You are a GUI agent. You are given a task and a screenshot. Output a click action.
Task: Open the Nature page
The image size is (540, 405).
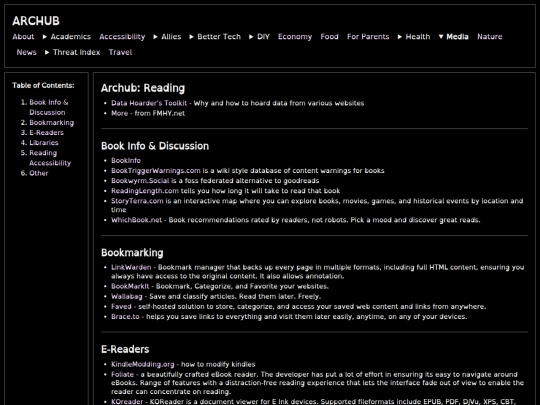[x=490, y=37]
